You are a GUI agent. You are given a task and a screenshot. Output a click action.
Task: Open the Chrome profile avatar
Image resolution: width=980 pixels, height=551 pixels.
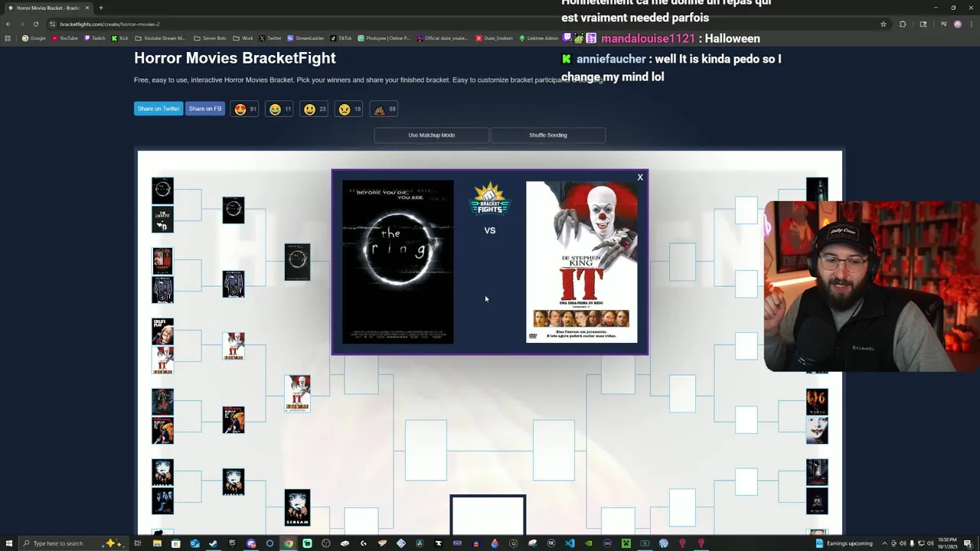(x=957, y=24)
